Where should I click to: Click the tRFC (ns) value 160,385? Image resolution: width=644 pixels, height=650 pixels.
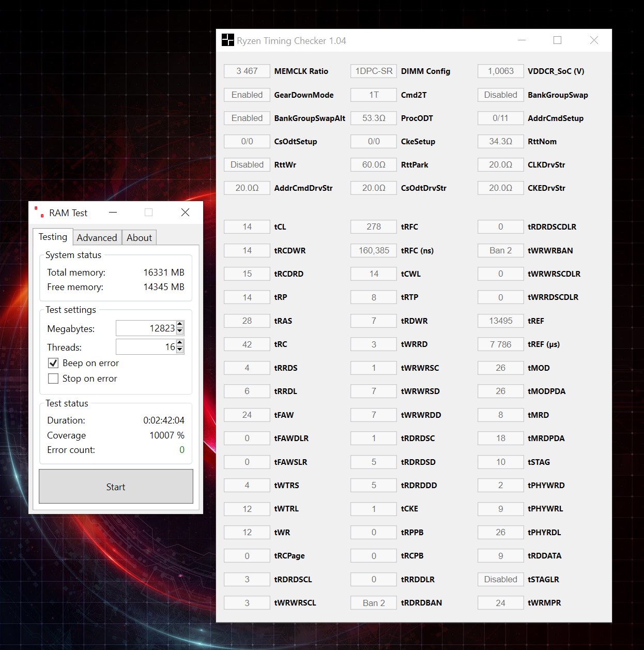click(x=374, y=250)
